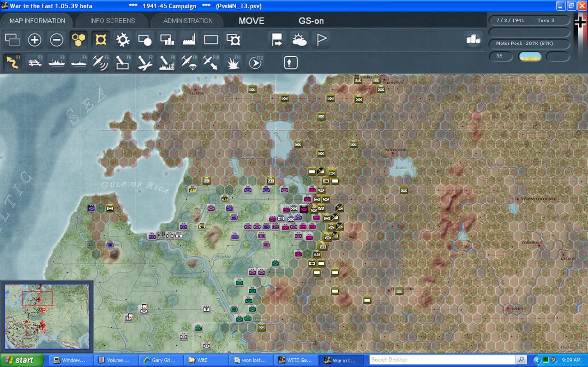Toggle the enemy hex control overlay
588x367 pixels.
point(101,40)
